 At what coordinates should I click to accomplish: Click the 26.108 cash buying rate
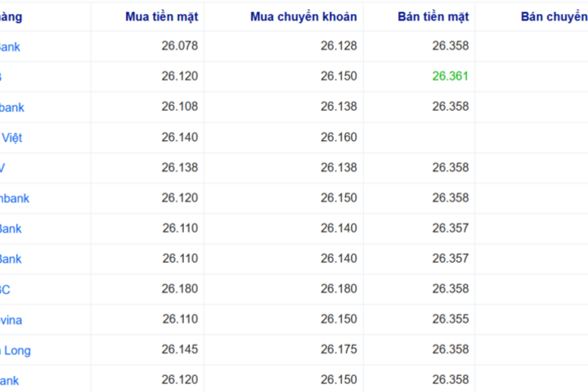coord(180,107)
